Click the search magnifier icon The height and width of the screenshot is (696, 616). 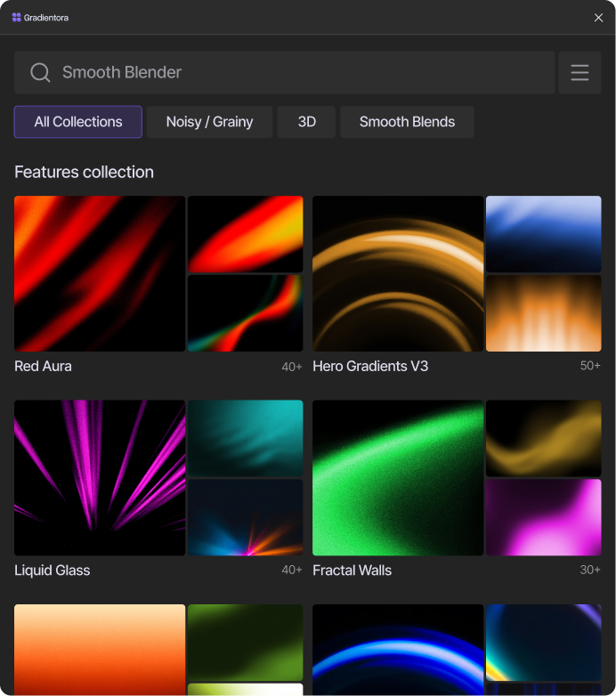[40, 72]
